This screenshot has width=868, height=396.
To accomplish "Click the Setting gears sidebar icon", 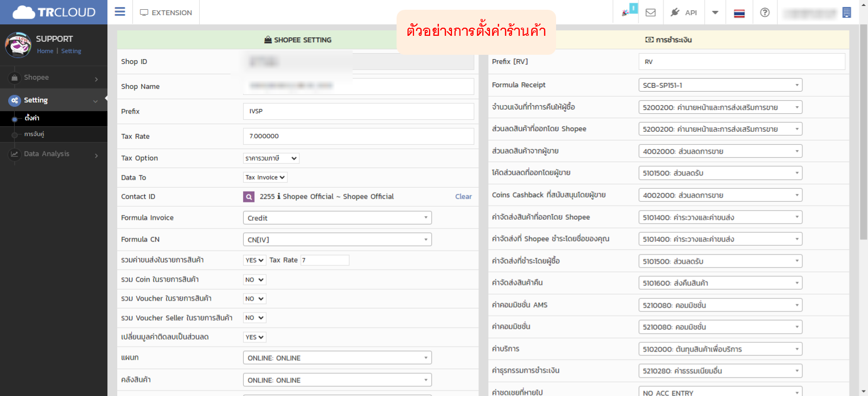I will click(15, 100).
